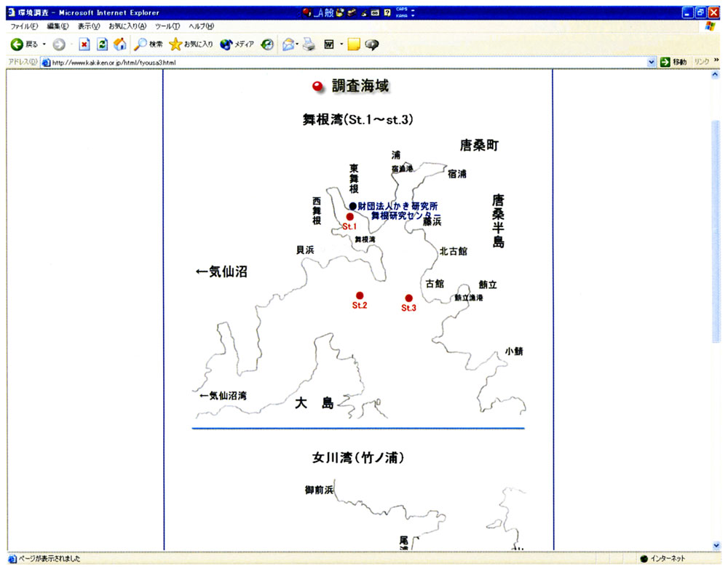
Task: Click the Forward navigation arrow
Action: [x=59, y=44]
